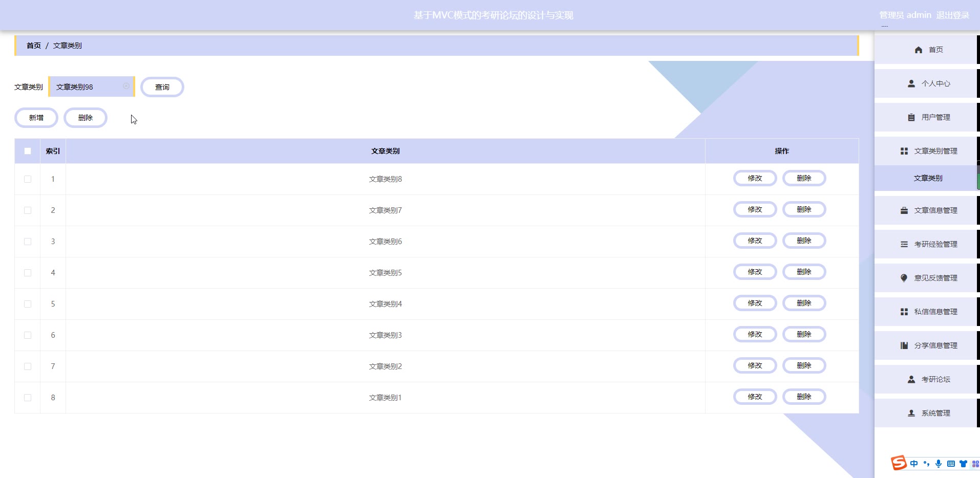Click the person icon beside 个人中心
Image resolution: width=980 pixels, height=478 pixels.
[911, 83]
